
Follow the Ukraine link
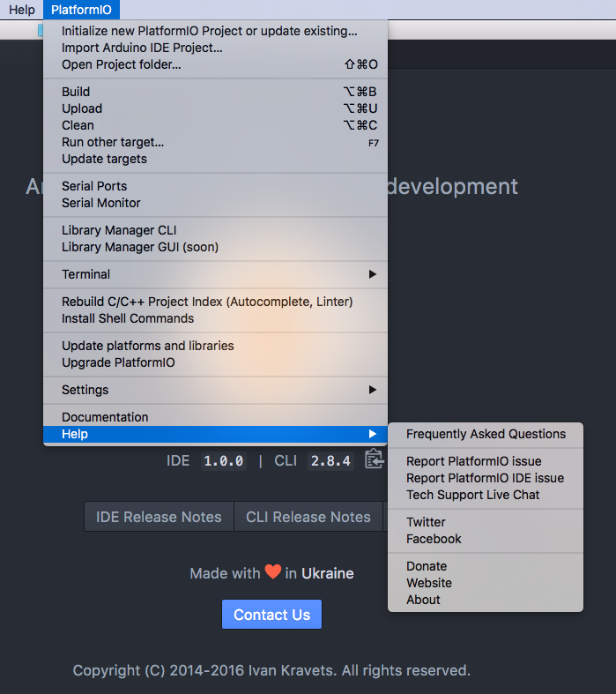pyautogui.click(x=328, y=573)
